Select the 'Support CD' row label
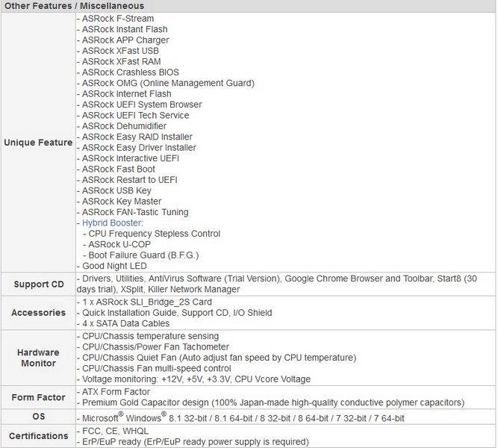 coord(39,284)
